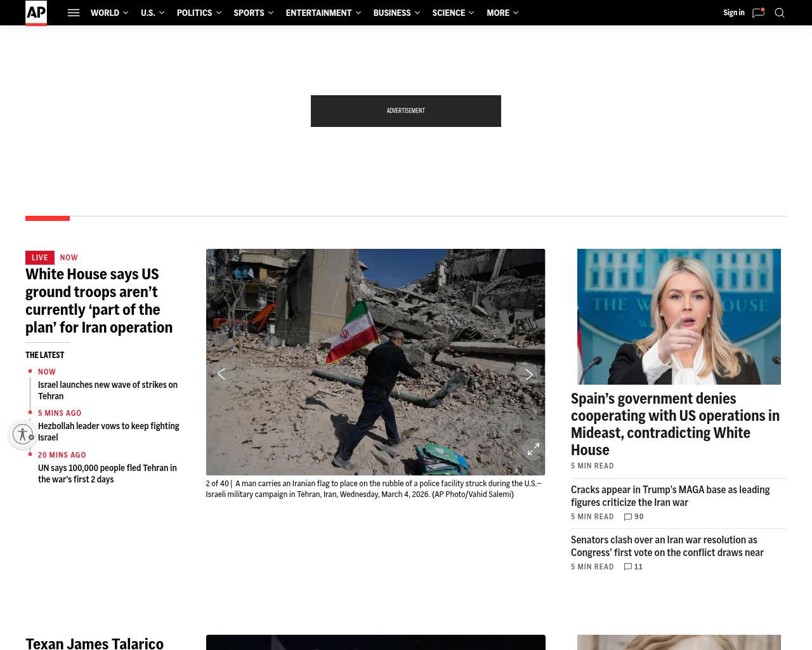Go to the Sports section

[249, 13]
